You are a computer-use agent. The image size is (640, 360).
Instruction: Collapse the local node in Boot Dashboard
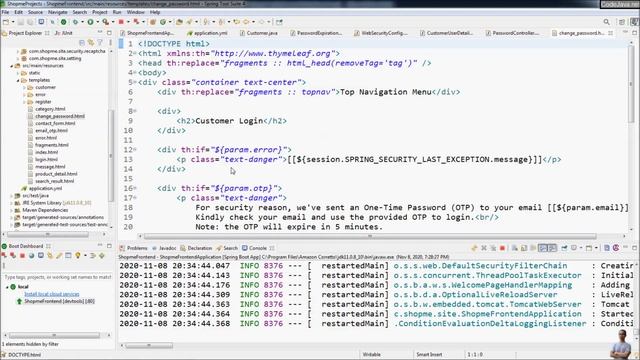pos(7,287)
